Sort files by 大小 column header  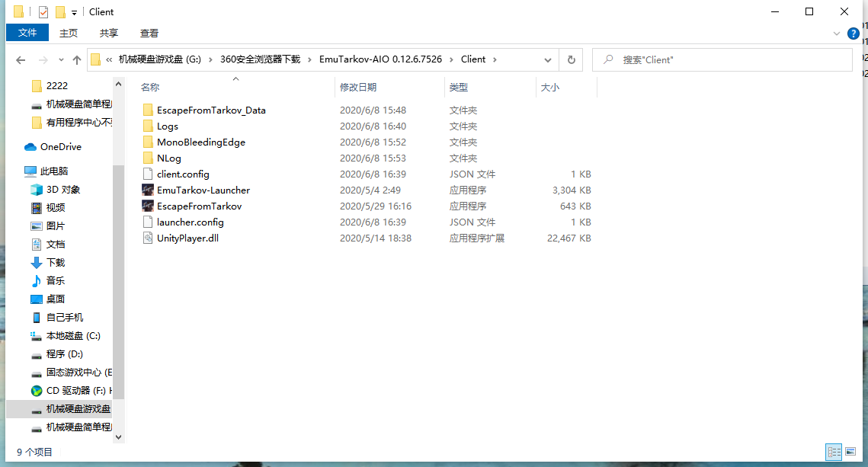point(550,88)
